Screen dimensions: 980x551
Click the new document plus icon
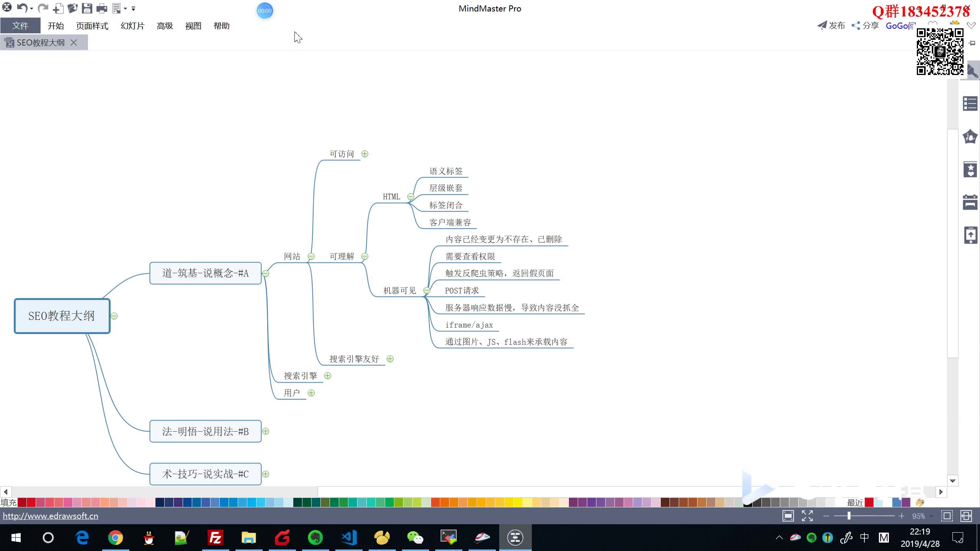tap(58, 8)
